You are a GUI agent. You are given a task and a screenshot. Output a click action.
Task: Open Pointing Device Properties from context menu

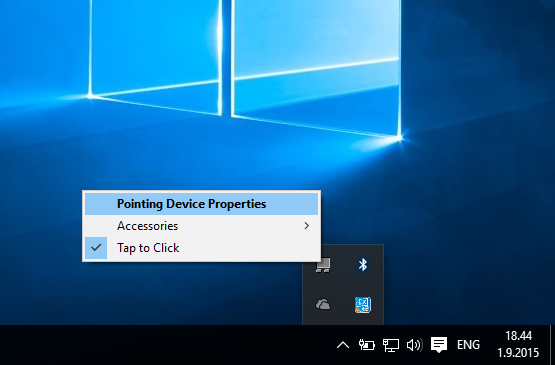pyautogui.click(x=201, y=204)
